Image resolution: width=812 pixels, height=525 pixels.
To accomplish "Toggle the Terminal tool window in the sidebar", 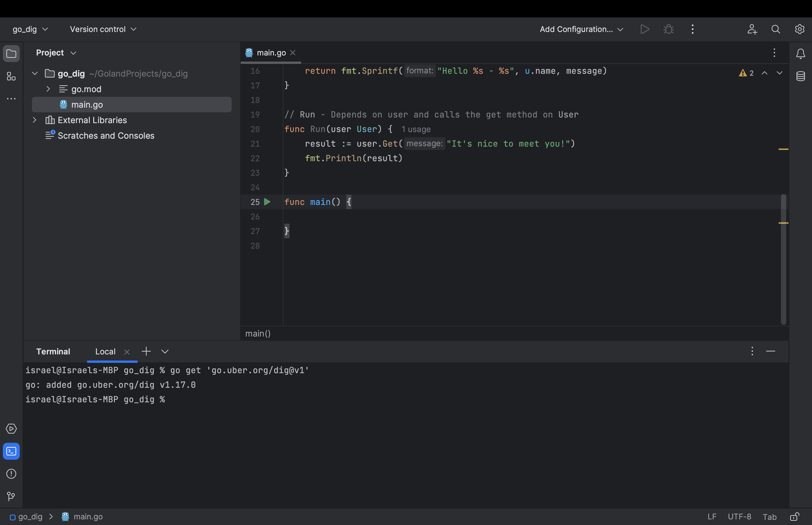I will tap(11, 451).
